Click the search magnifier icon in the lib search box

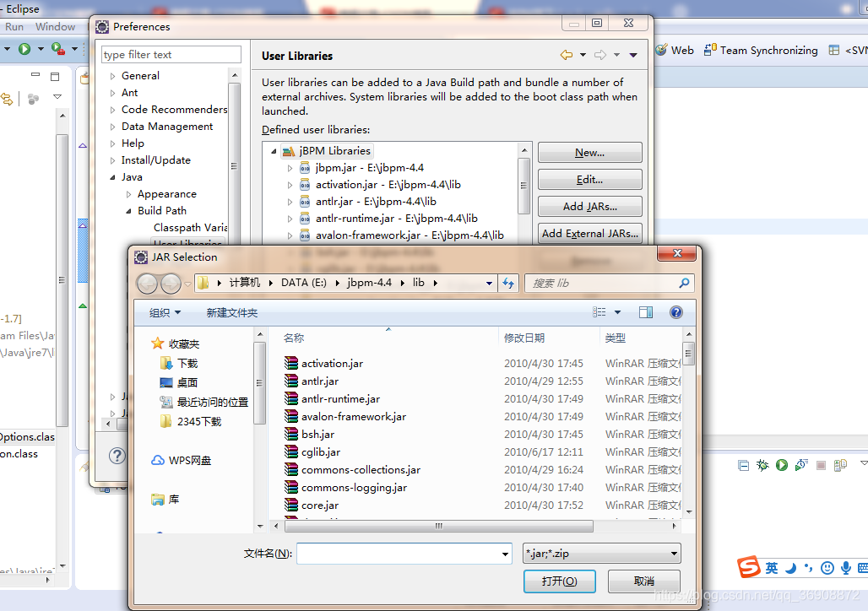pos(684,283)
